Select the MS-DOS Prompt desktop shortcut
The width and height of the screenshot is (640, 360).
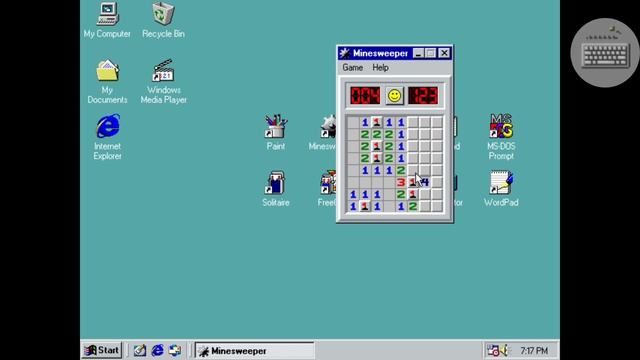point(501,137)
